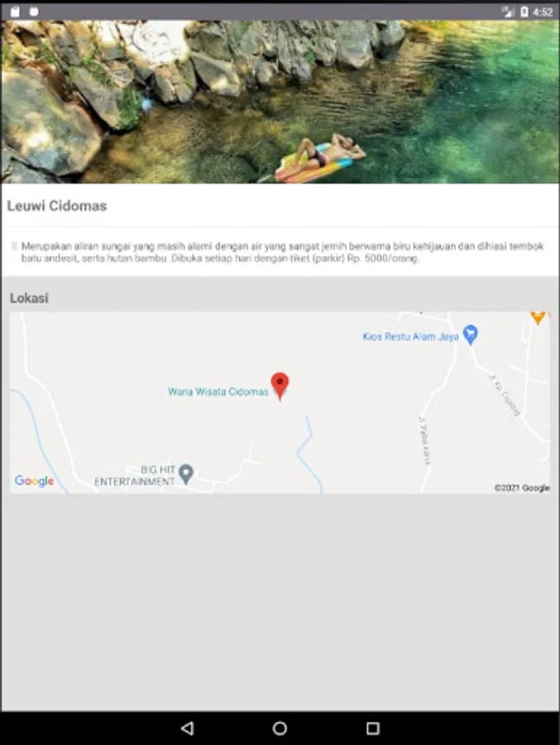Tap the red location pin marker
The width and height of the screenshot is (560, 745).
(x=280, y=386)
